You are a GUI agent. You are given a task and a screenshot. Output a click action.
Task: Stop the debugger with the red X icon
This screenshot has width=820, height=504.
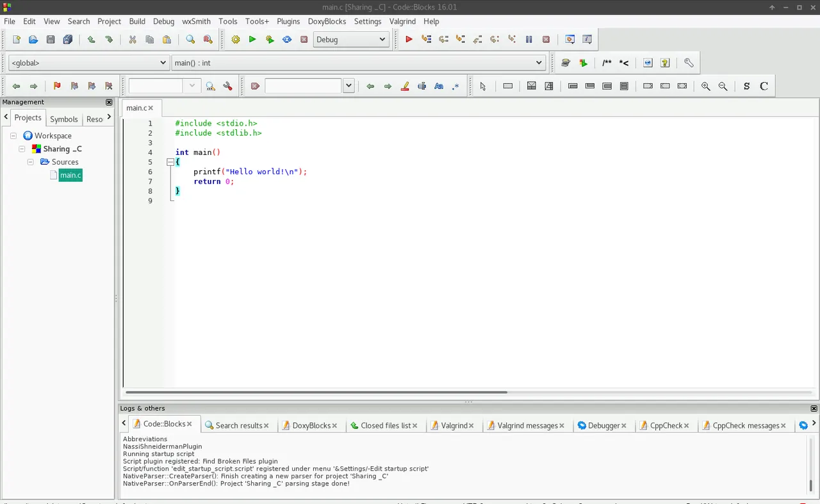(x=546, y=40)
